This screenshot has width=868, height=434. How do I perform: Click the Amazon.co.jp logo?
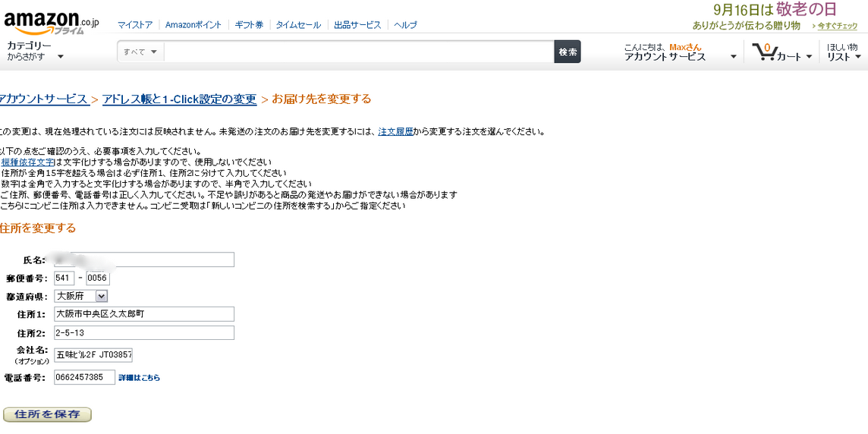(50, 21)
